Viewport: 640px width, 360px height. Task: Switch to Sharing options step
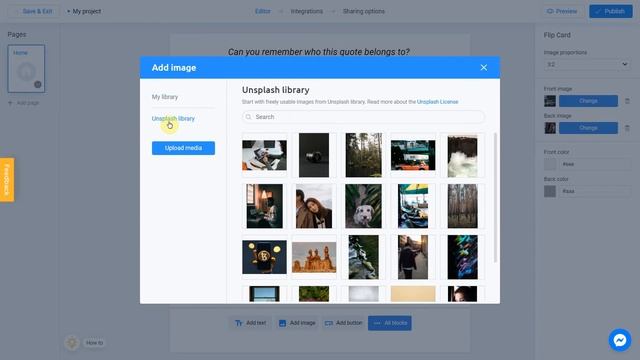364,11
